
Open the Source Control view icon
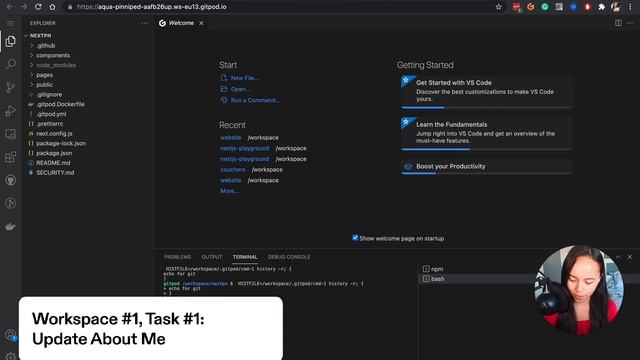tap(11, 87)
